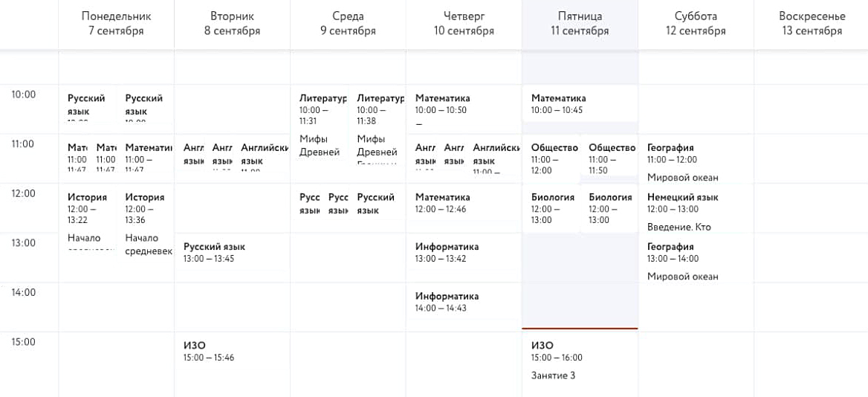Select the Воскресенье 13 сентября header
This screenshot has height=397, width=868.
(812, 24)
